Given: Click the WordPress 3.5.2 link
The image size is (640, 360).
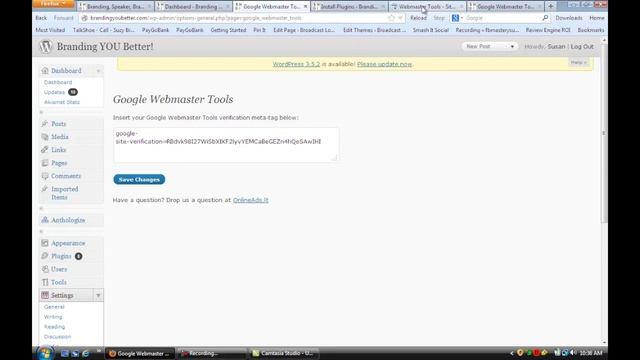Looking at the screenshot, I should point(296,64).
